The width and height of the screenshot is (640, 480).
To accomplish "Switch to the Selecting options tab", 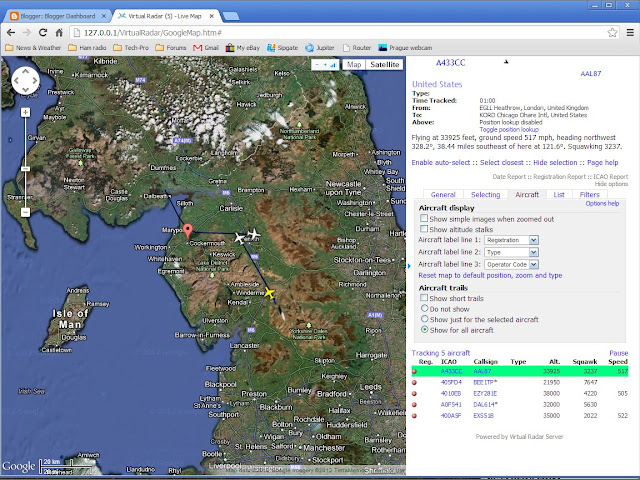I will tap(485, 195).
